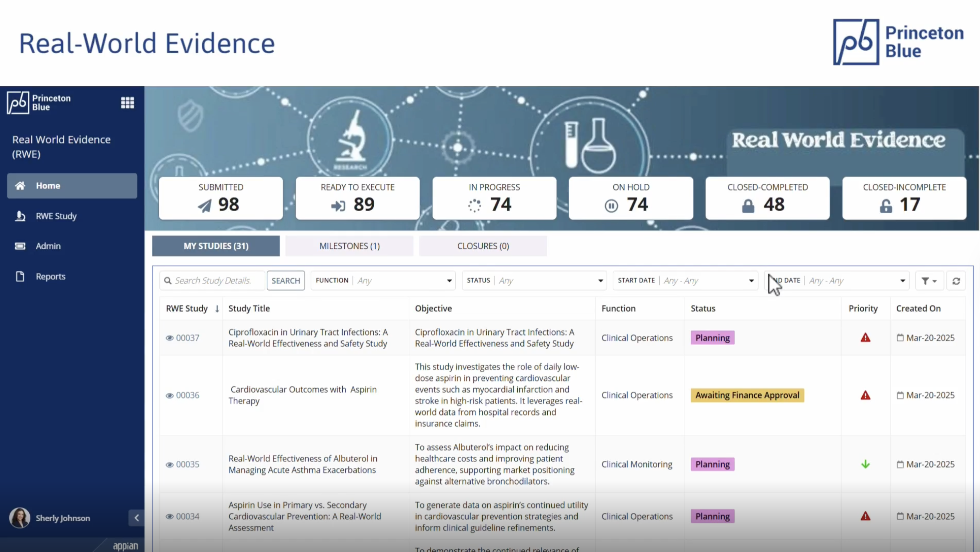Switch to the Milestones (1) tab
This screenshot has width=980, height=552.
tap(349, 246)
